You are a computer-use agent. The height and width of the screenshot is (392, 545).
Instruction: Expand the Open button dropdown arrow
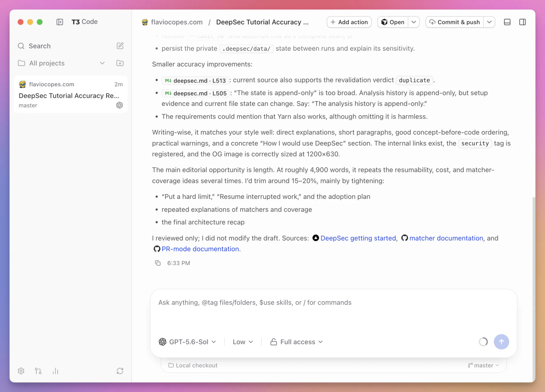(414, 22)
